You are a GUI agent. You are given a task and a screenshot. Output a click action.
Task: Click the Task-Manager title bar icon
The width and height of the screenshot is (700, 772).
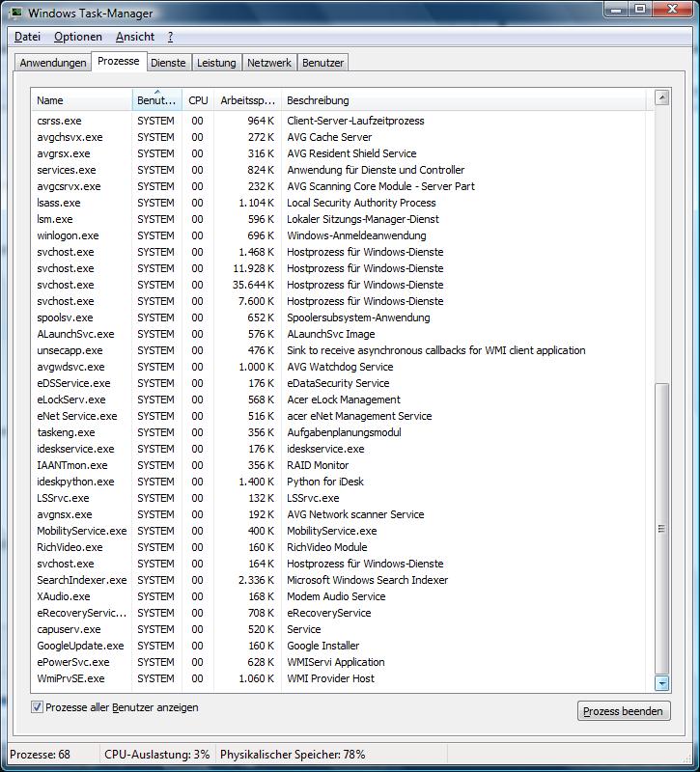pos(15,13)
